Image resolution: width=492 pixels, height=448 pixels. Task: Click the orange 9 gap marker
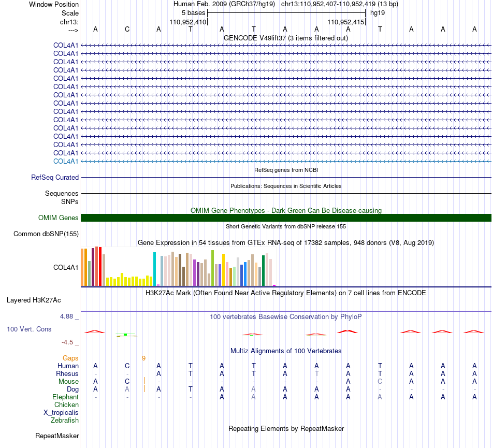[x=143, y=358]
